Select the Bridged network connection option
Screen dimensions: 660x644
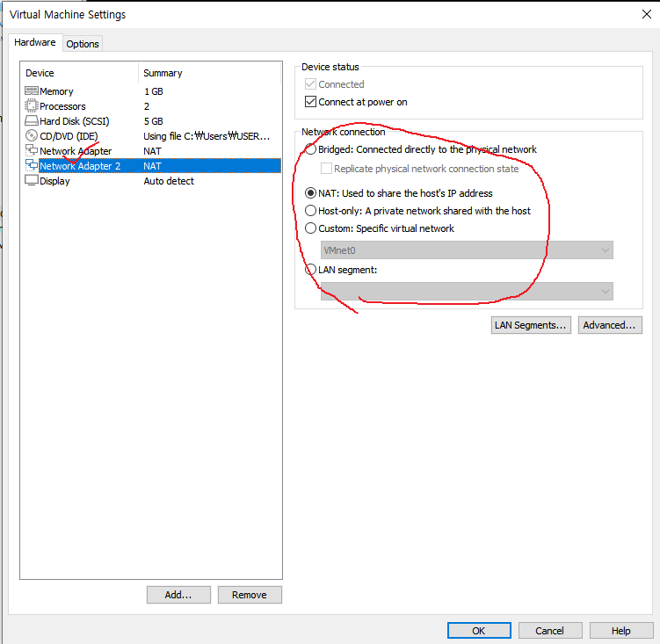[x=310, y=149]
